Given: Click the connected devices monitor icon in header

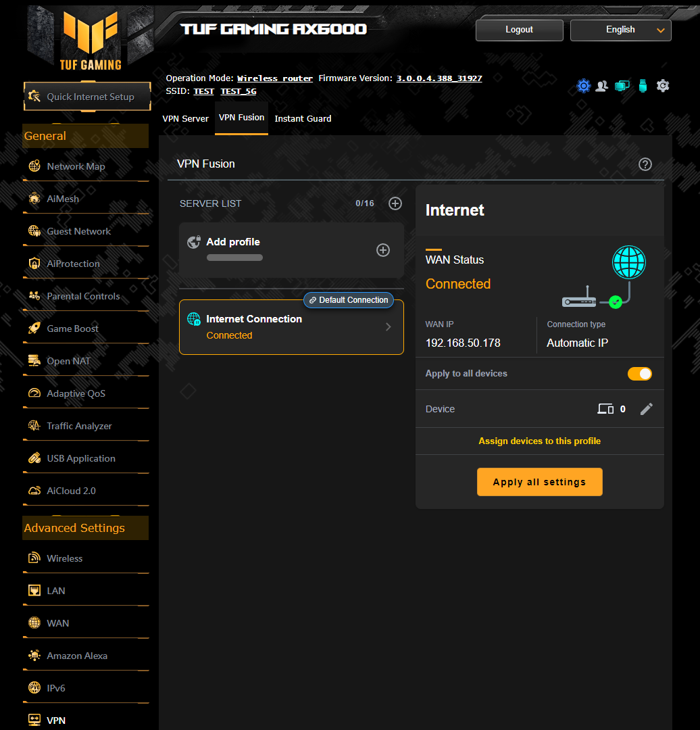Looking at the screenshot, I should [622, 86].
